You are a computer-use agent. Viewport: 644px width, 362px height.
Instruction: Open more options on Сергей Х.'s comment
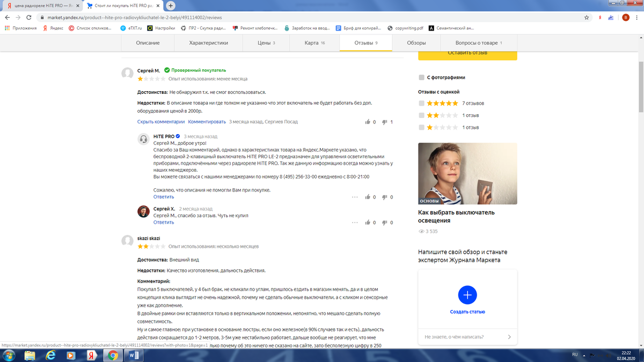(x=354, y=223)
